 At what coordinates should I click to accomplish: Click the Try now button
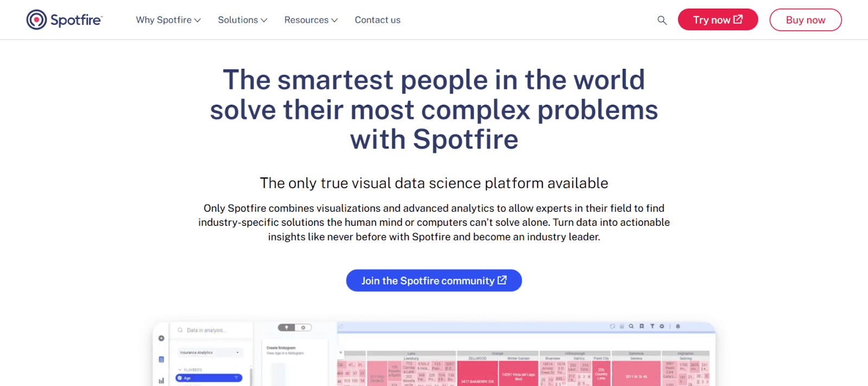point(717,20)
